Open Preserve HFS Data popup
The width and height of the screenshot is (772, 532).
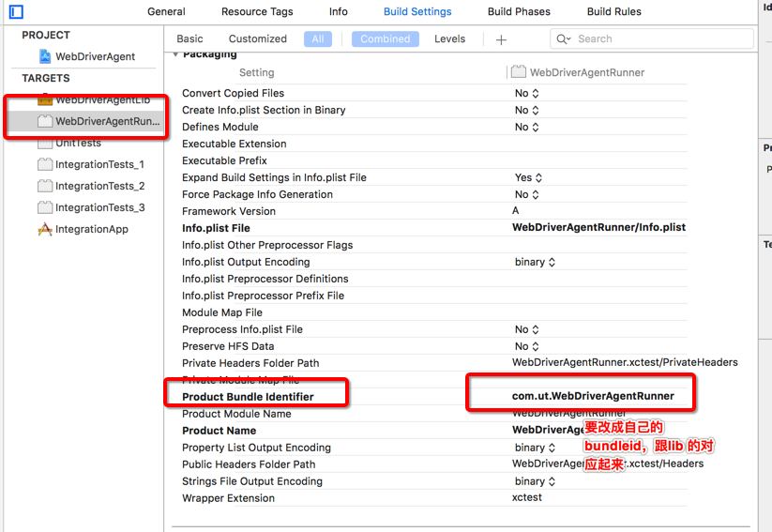tap(527, 346)
